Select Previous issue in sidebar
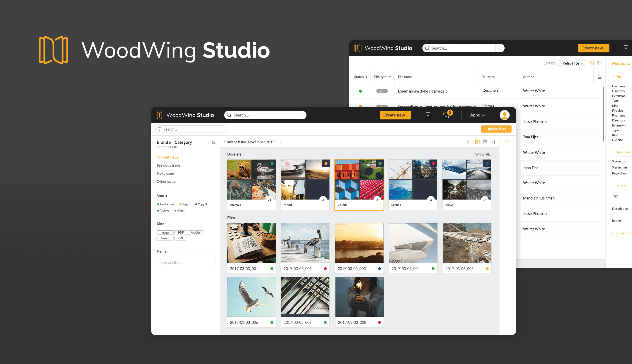The image size is (632, 364). 168,165
